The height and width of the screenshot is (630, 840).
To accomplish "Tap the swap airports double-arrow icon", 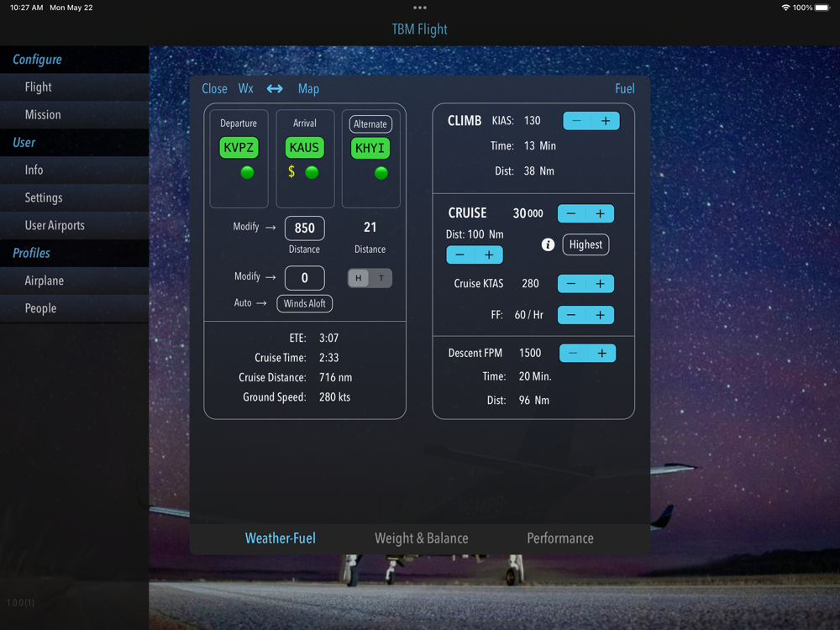I will pyautogui.click(x=275, y=88).
